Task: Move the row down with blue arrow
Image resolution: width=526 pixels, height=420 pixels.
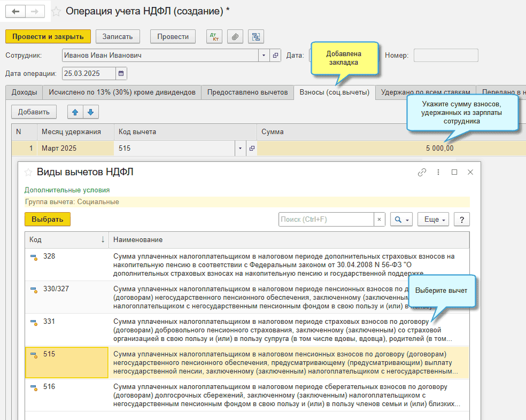Action: 91,112
